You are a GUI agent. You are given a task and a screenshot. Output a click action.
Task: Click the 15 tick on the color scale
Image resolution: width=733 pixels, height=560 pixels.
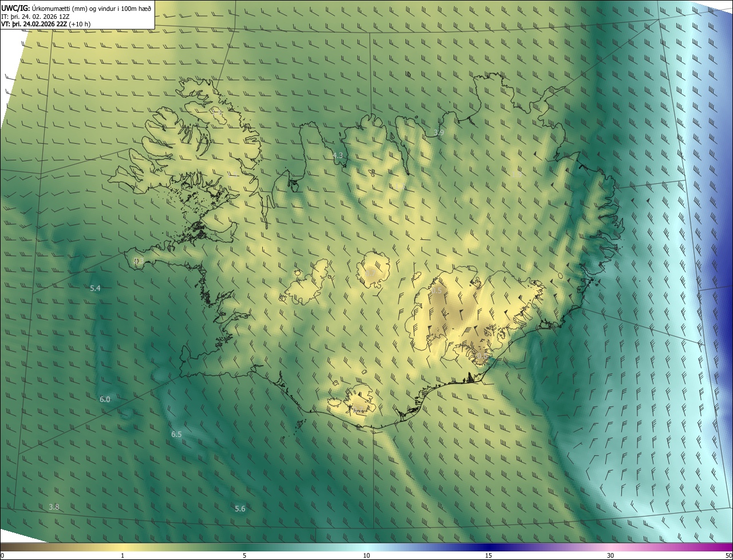point(488,555)
